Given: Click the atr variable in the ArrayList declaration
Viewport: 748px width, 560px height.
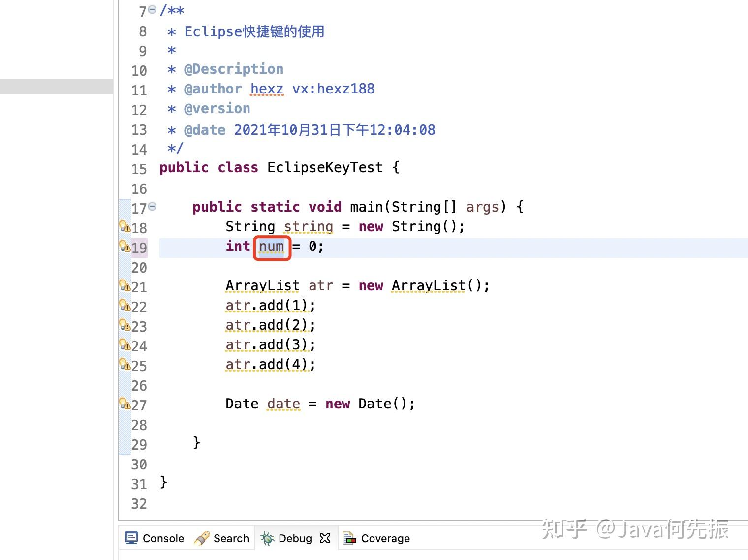Looking at the screenshot, I should 321,286.
